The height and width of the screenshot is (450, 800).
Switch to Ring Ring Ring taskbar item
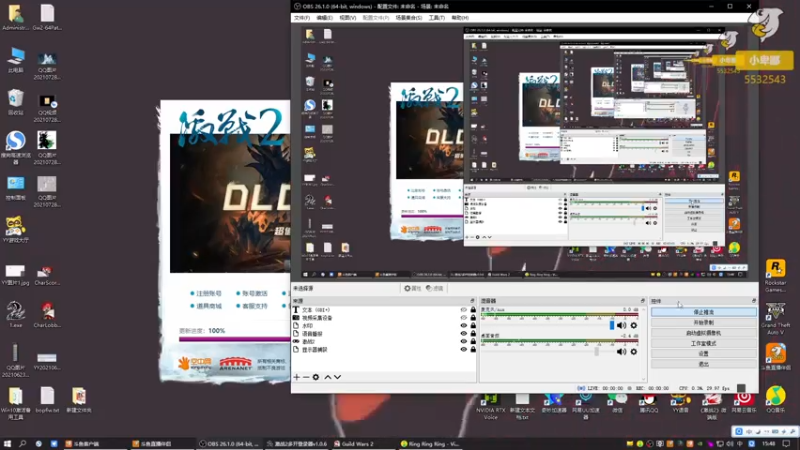(x=430, y=444)
